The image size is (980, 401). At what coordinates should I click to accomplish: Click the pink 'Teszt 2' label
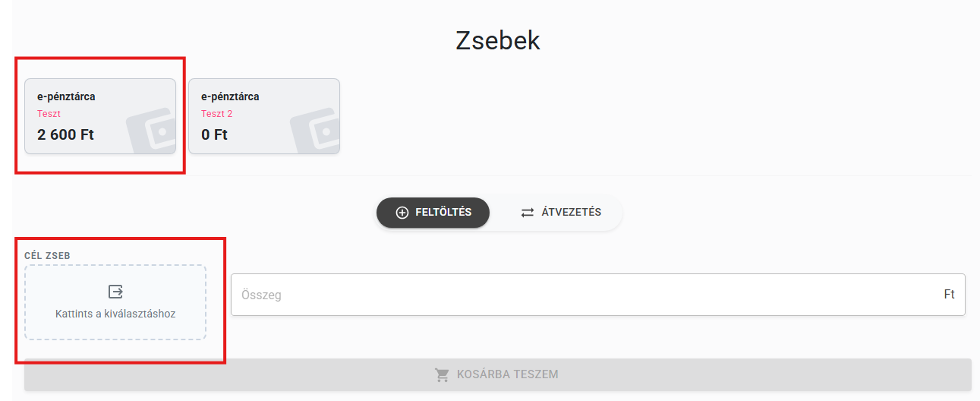point(217,114)
